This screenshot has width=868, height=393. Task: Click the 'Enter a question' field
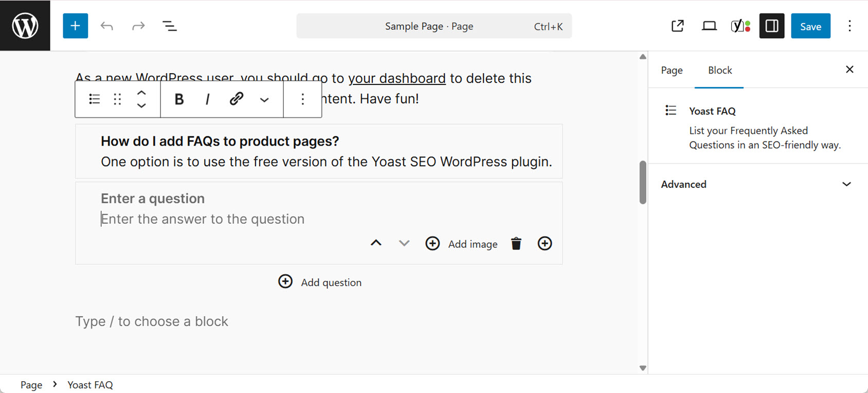point(153,199)
